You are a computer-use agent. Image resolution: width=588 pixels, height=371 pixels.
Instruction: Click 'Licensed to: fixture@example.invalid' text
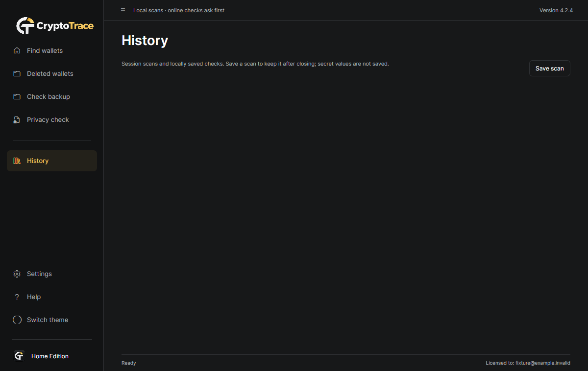tap(528, 363)
